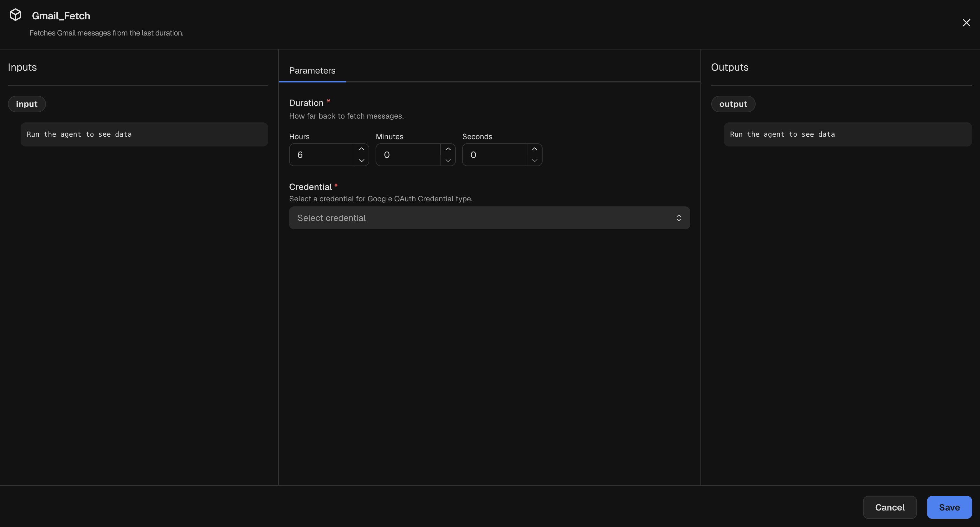This screenshot has width=980, height=527.
Task: Decrement the Hours value using down arrow
Action: (361, 161)
